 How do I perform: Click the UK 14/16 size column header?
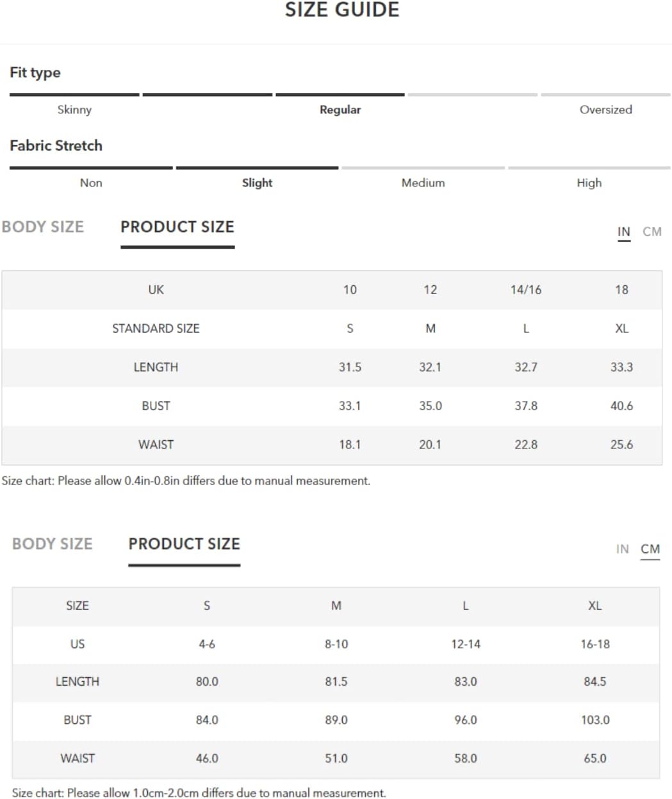pyautogui.click(x=525, y=290)
